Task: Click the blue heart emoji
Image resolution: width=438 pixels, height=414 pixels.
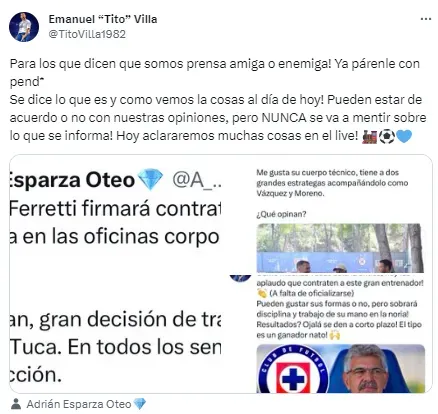Action: 404,136
